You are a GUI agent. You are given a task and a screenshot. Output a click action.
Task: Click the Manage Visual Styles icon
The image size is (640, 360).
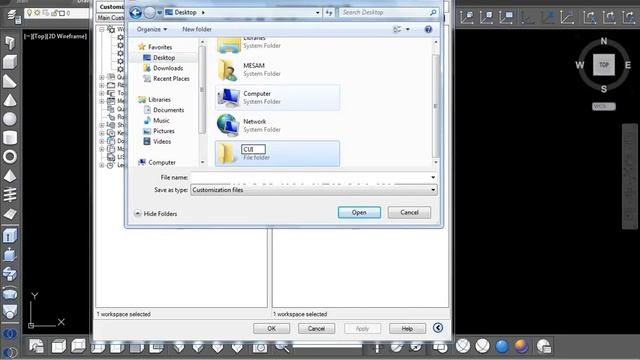(x=543, y=346)
